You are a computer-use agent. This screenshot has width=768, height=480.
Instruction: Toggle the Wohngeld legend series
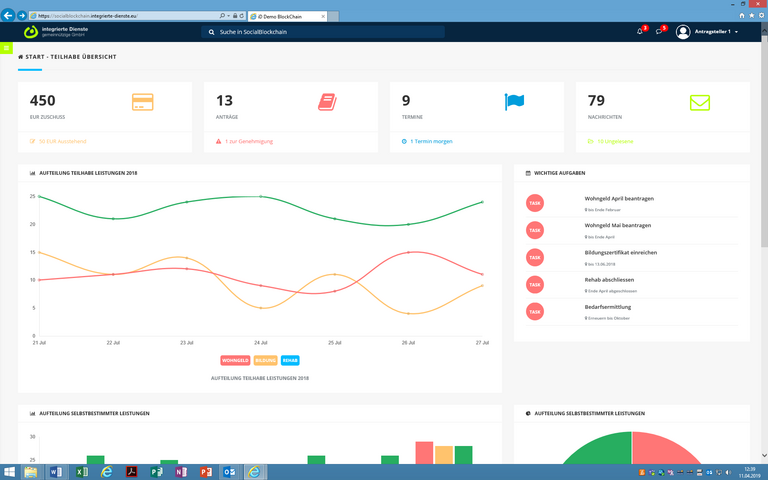[235, 360]
